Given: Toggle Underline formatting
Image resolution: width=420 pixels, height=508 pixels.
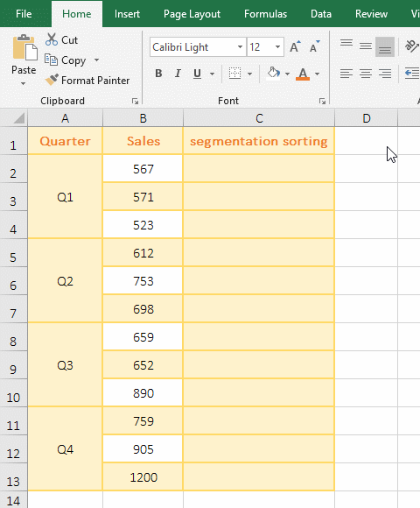Looking at the screenshot, I should coord(197,74).
